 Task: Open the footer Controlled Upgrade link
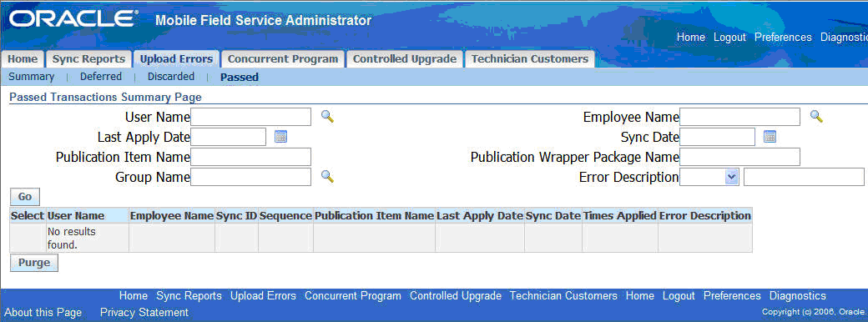tap(456, 296)
